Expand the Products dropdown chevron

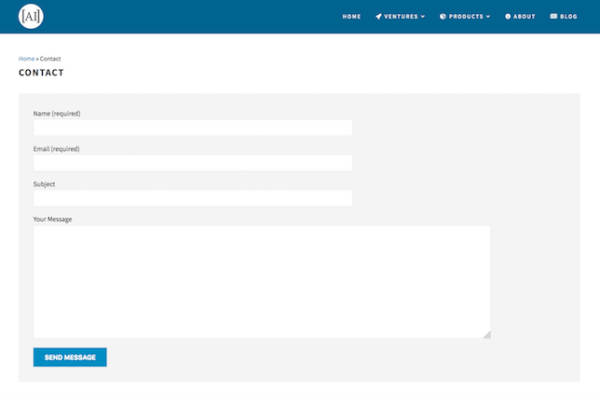pyautogui.click(x=488, y=17)
